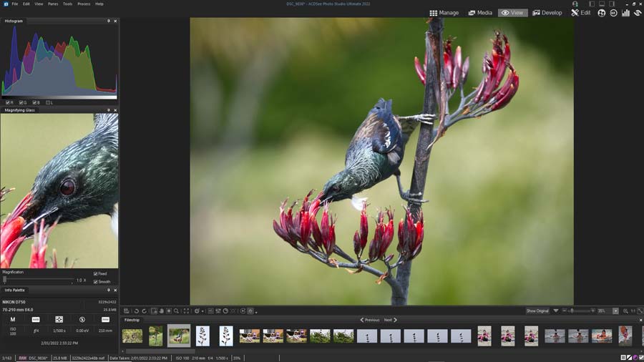Expand the Show Original dropdown arrow
The width and height of the screenshot is (644, 362).
point(556,311)
